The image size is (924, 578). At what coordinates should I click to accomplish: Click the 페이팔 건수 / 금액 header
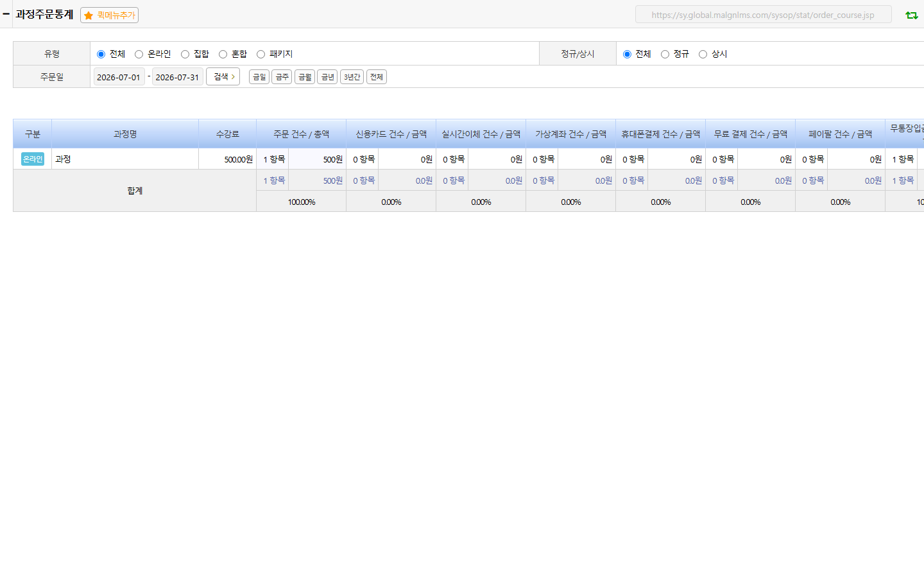click(x=841, y=134)
